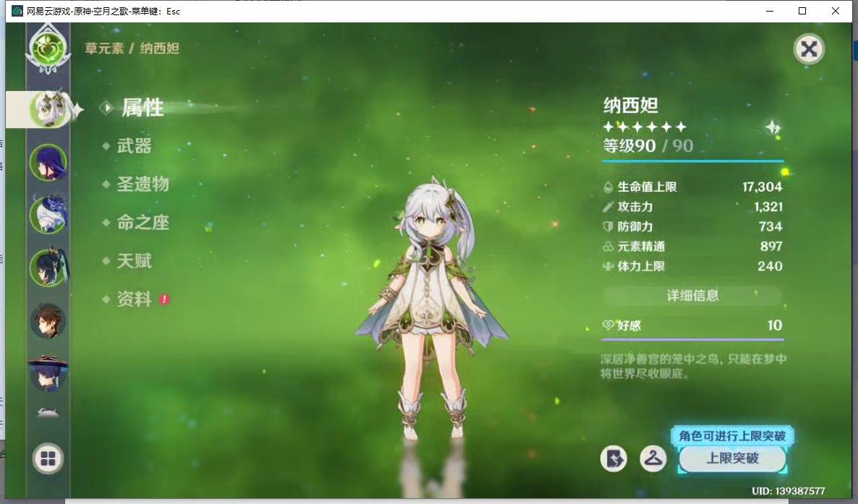The width and height of the screenshot is (858, 504).
Task: Open the party grid icon at sidebar bottom
Action: click(48, 459)
